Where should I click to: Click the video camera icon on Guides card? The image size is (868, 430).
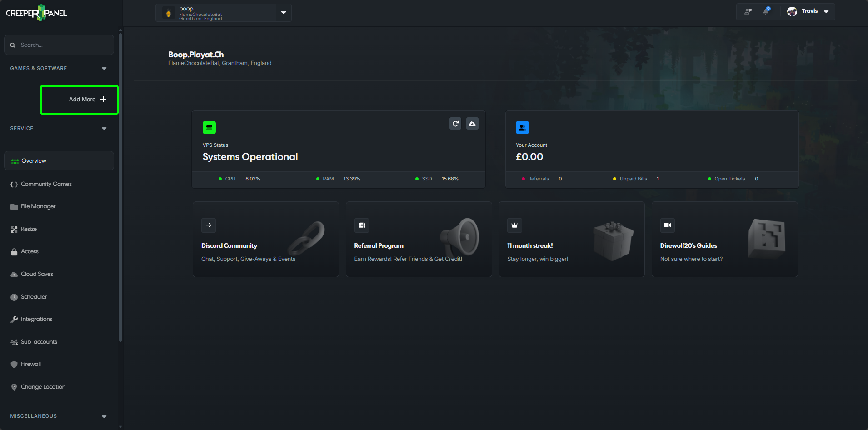[x=667, y=225]
